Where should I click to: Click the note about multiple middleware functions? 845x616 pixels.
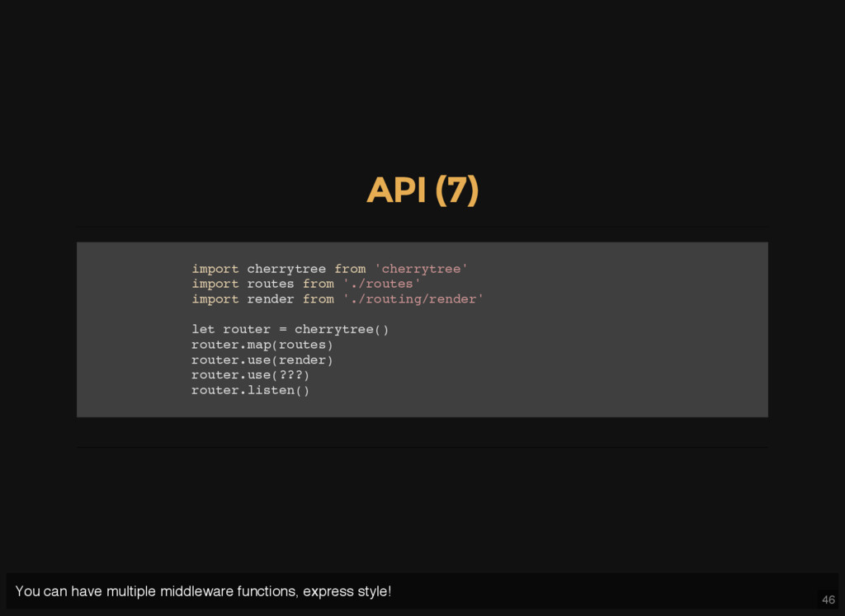click(203, 591)
